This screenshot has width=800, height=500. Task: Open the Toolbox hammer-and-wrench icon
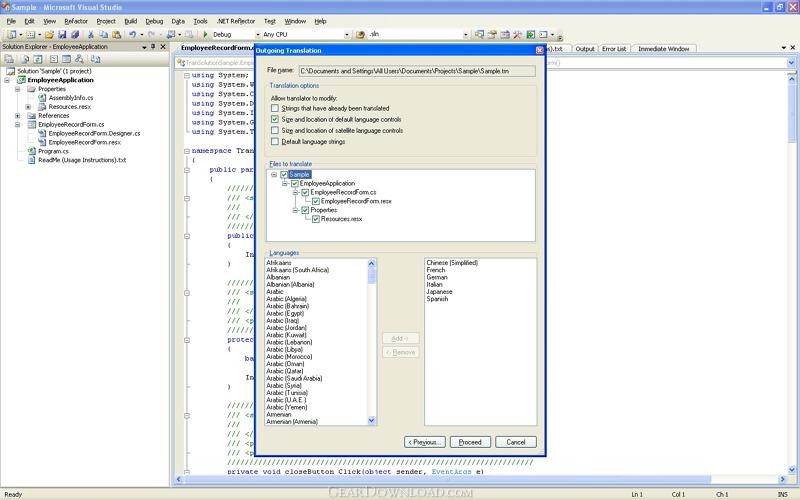point(517,34)
